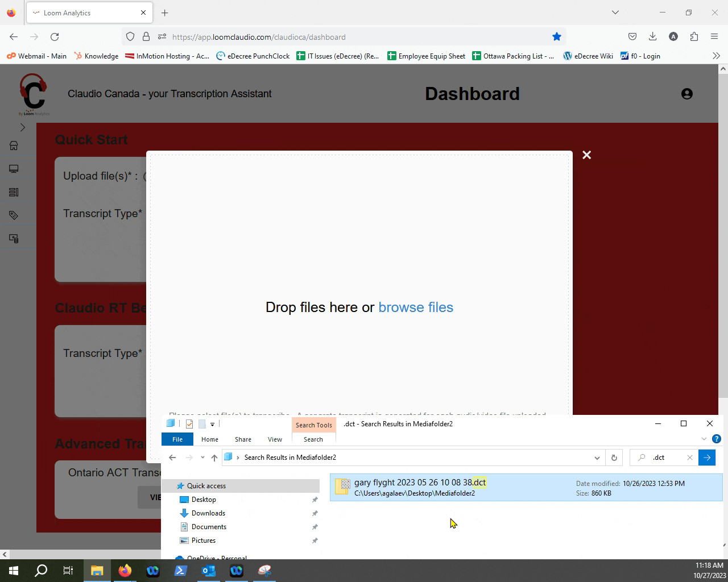Open InMotion Hosting bookmark
This screenshot has height=582, width=728.
pyautogui.click(x=167, y=56)
